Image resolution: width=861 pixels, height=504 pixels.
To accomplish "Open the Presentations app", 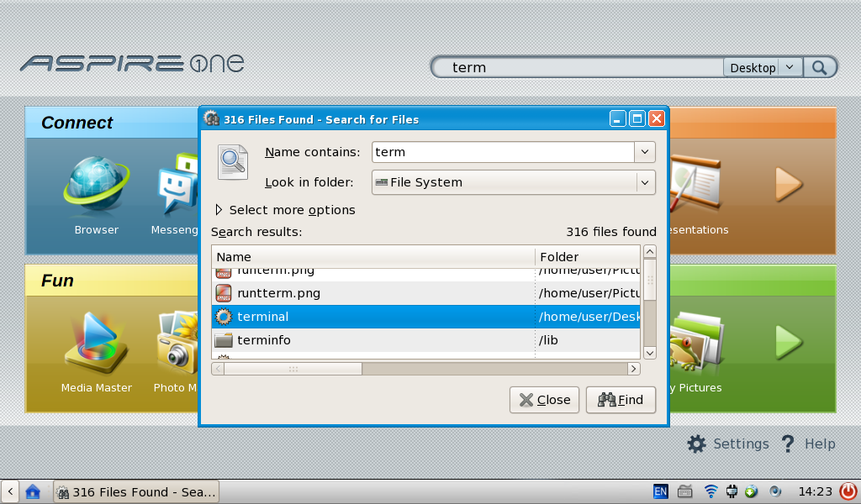I will pyautogui.click(x=695, y=184).
